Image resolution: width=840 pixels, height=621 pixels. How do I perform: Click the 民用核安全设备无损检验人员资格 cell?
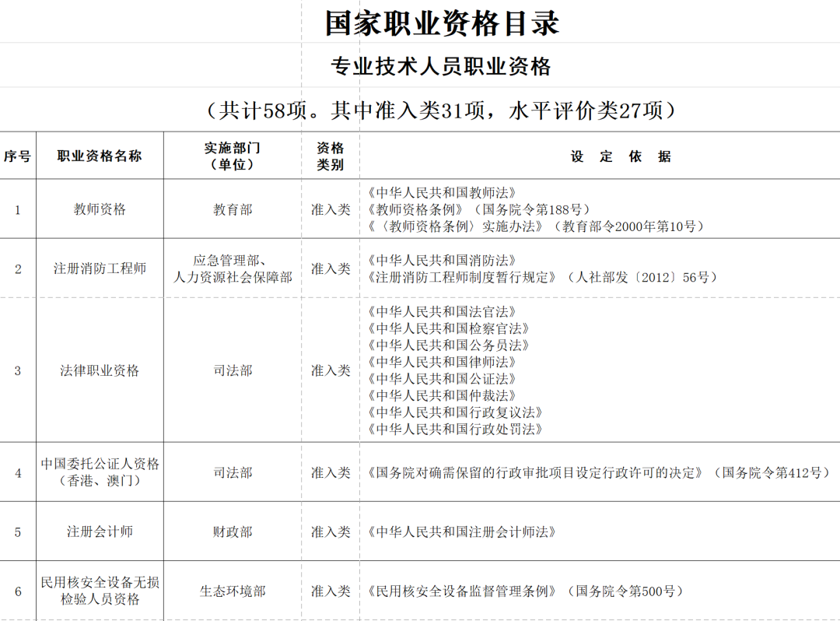[x=100, y=591]
